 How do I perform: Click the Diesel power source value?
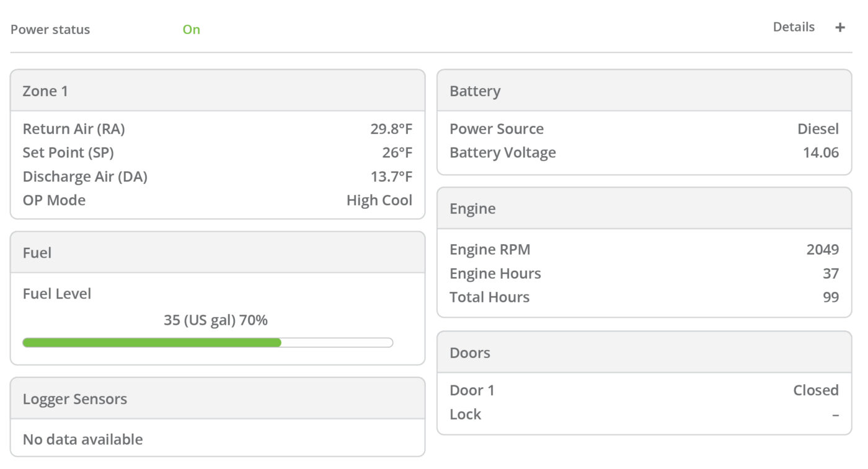pyautogui.click(x=818, y=129)
